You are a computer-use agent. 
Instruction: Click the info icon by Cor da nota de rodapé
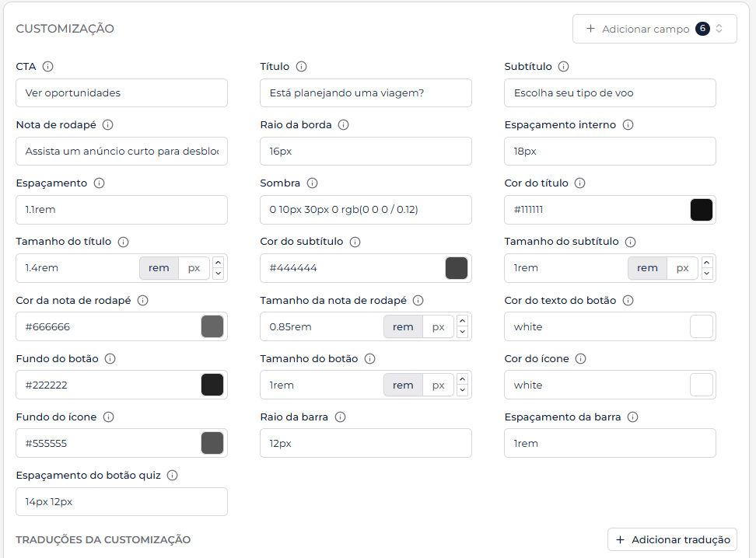click(x=142, y=300)
